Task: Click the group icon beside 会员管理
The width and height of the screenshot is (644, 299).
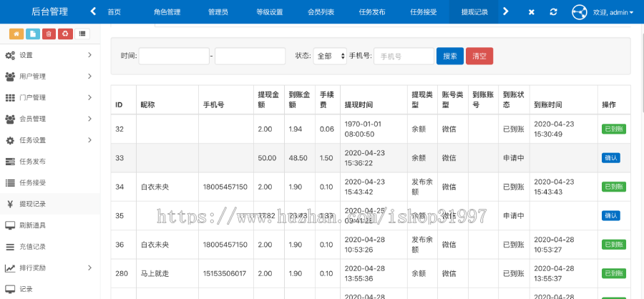Action: coord(10,119)
